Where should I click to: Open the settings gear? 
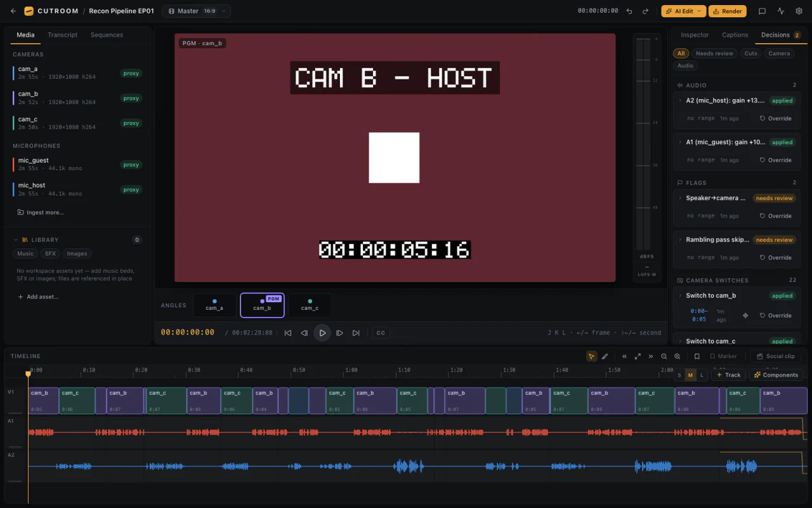tap(799, 11)
